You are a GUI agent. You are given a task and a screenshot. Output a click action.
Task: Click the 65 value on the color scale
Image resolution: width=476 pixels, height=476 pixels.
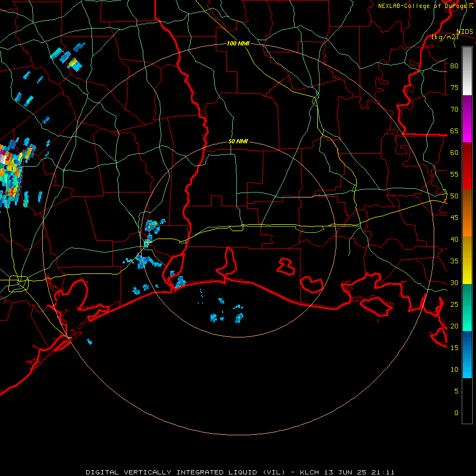click(x=454, y=131)
